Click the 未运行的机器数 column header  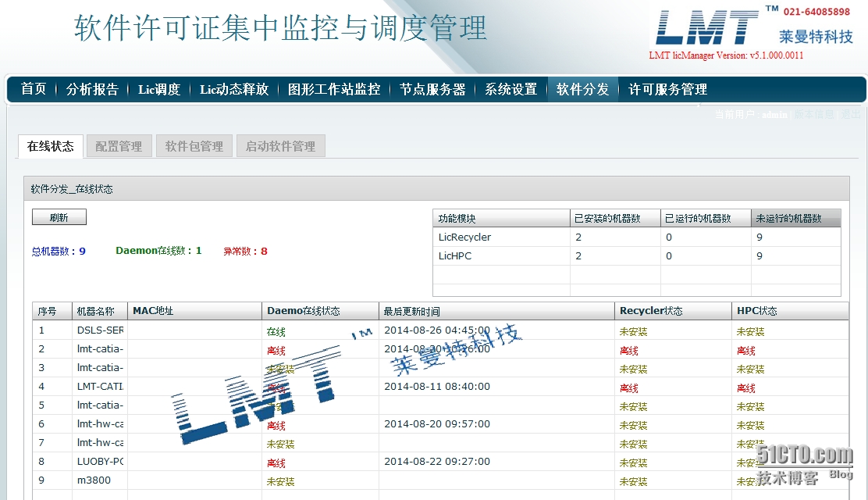pos(796,219)
